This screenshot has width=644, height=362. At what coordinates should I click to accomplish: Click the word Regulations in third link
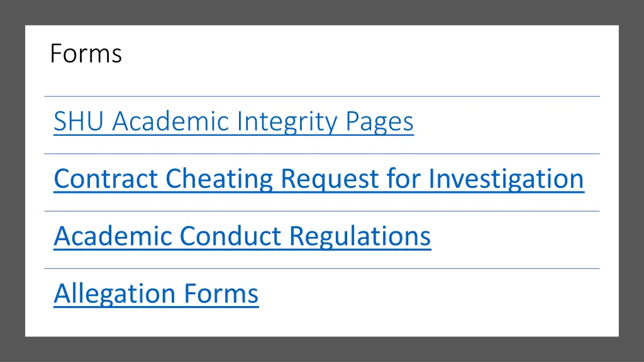coord(360,236)
